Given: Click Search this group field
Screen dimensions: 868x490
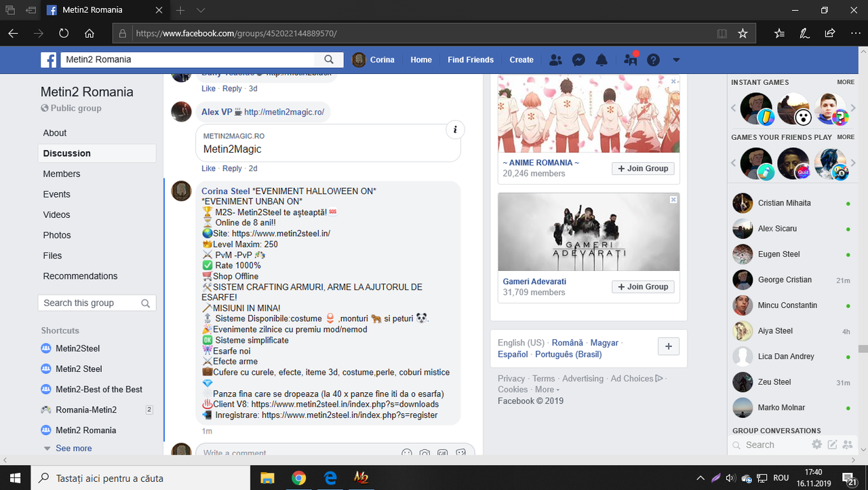Looking at the screenshot, I should coord(97,303).
